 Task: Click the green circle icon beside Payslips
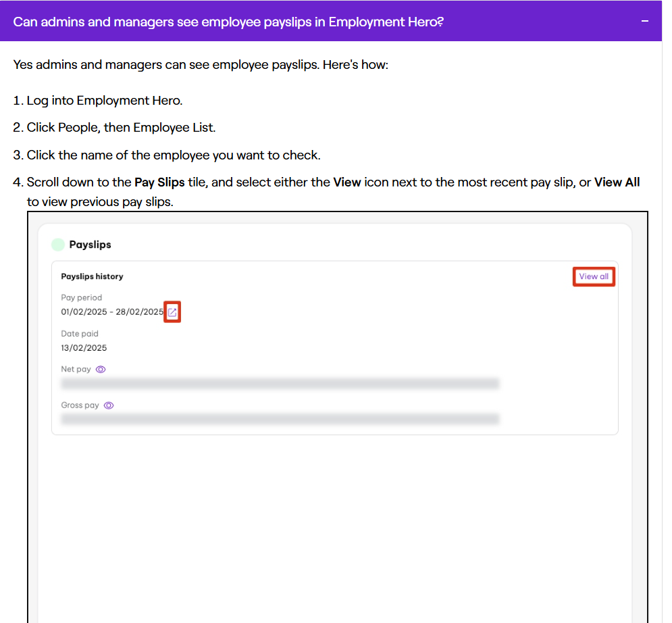(x=58, y=245)
